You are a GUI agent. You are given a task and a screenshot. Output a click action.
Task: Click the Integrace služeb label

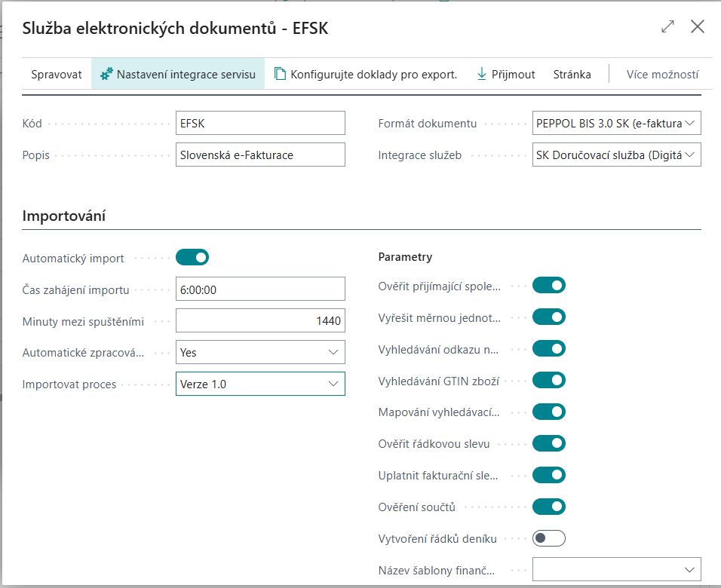pyautogui.click(x=420, y=155)
